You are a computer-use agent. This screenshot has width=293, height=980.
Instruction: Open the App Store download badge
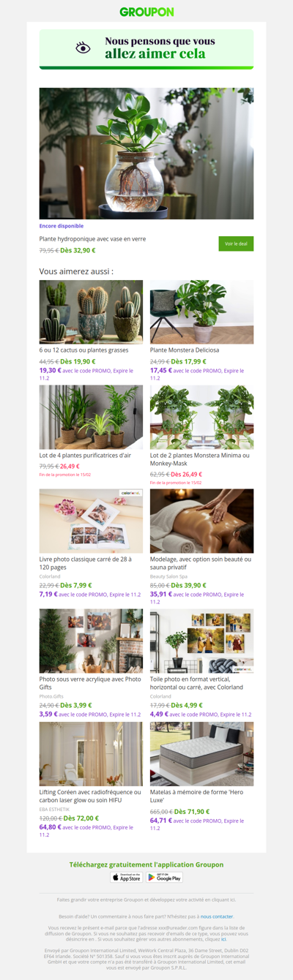pyautogui.click(x=126, y=877)
